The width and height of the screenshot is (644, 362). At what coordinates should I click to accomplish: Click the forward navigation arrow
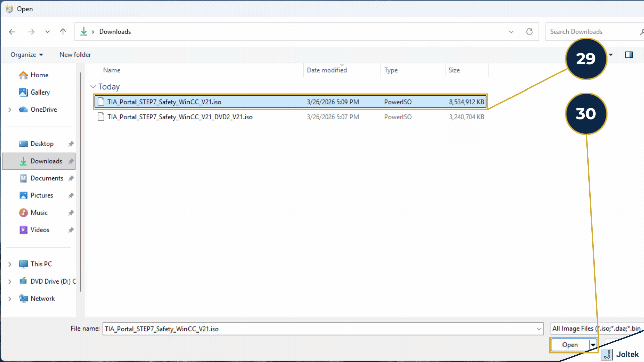coord(31,32)
